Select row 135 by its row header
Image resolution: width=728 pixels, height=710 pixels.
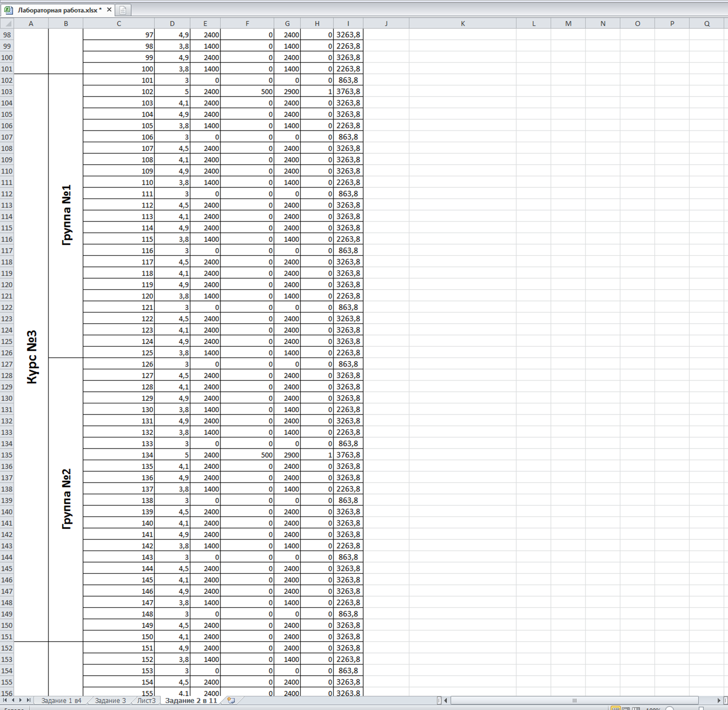(x=7, y=455)
